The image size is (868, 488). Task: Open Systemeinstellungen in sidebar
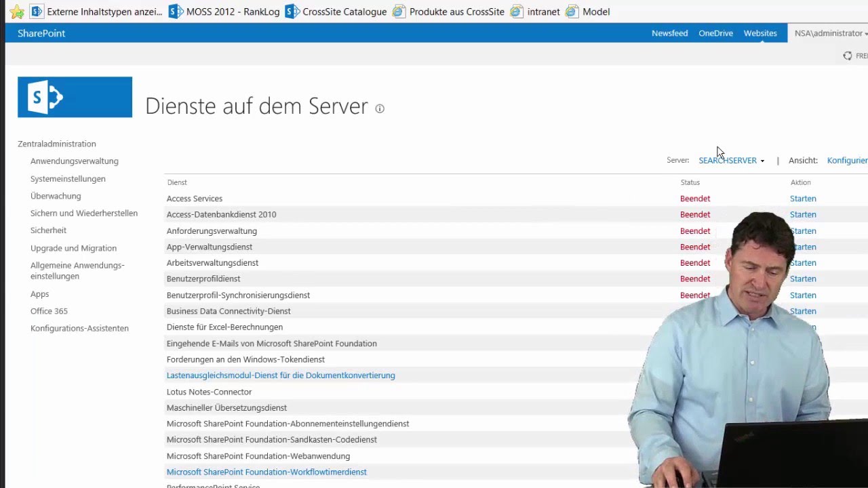coord(68,179)
